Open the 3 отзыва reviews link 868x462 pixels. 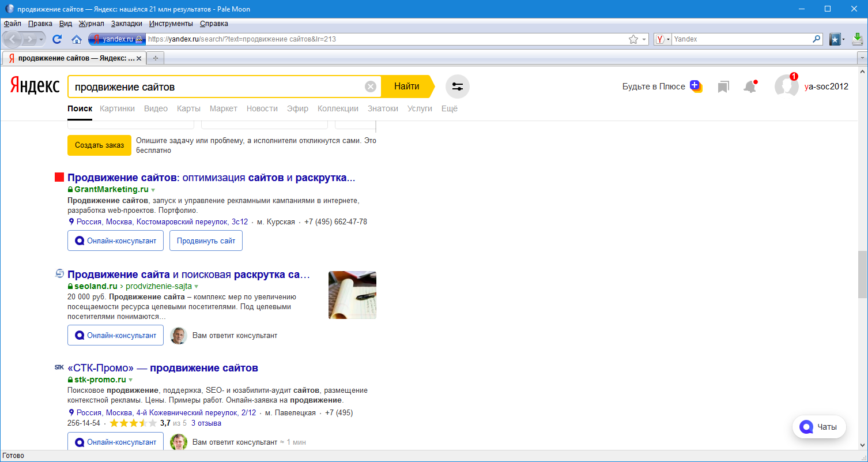pos(206,423)
